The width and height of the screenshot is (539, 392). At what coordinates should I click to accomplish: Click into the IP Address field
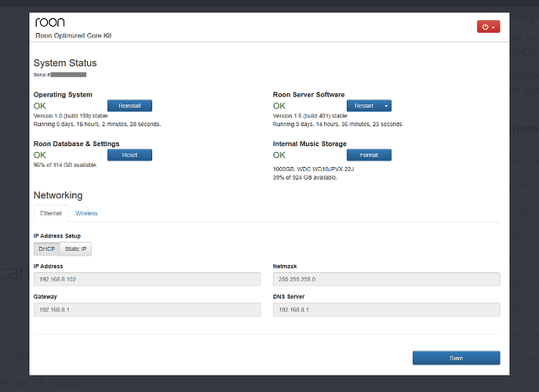147,279
